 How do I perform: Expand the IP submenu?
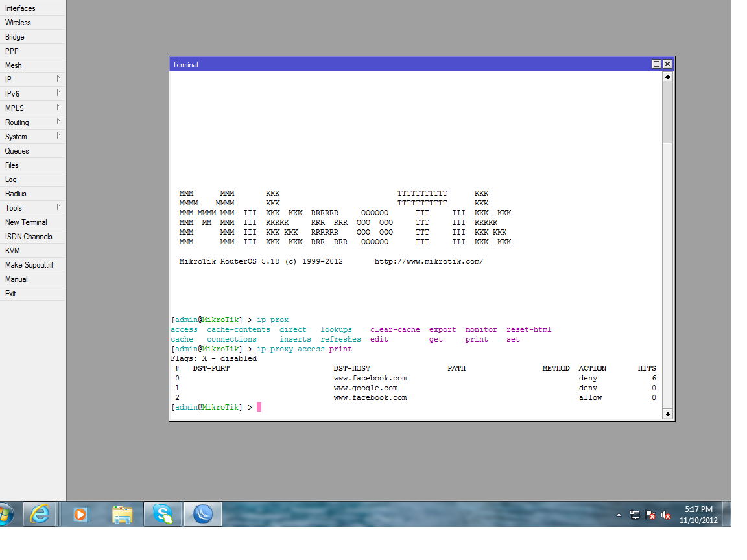pos(32,80)
